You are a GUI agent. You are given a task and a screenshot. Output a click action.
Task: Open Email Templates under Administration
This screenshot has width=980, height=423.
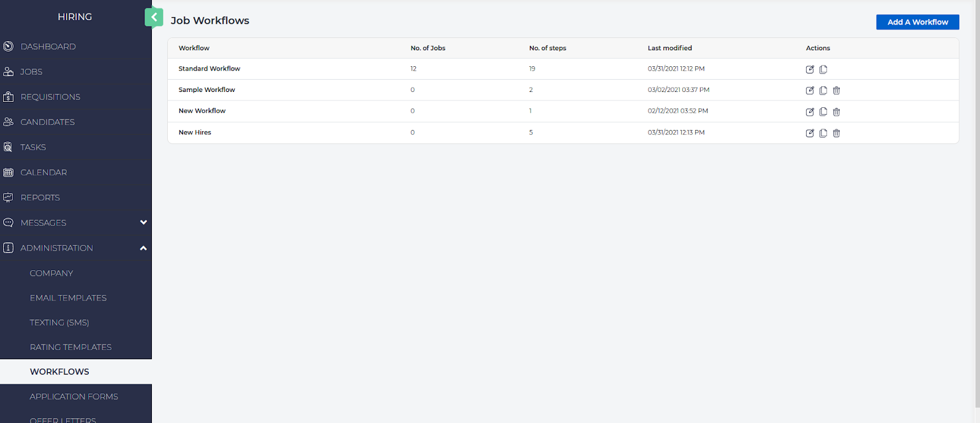tap(68, 298)
